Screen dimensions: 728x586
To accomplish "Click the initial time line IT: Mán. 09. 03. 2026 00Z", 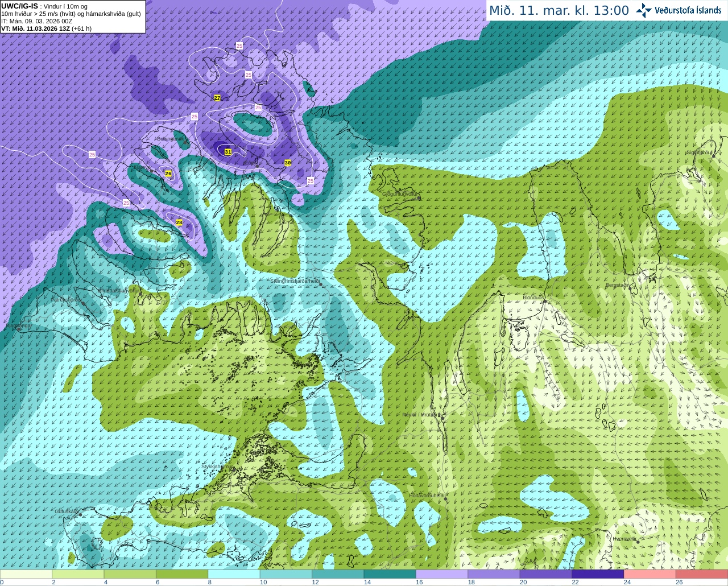I will 36,21.
